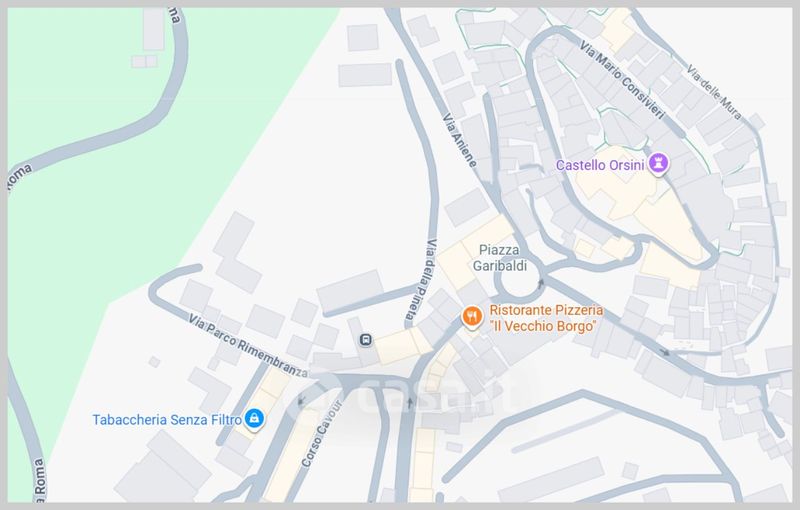Click the orange restaurant fork-and-knife pin

pyautogui.click(x=472, y=317)
